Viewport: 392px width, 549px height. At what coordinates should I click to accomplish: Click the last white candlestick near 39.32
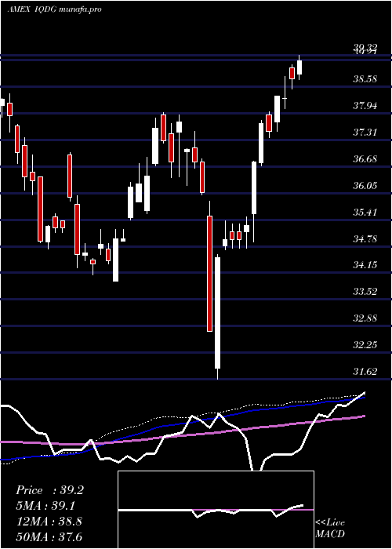299,67
